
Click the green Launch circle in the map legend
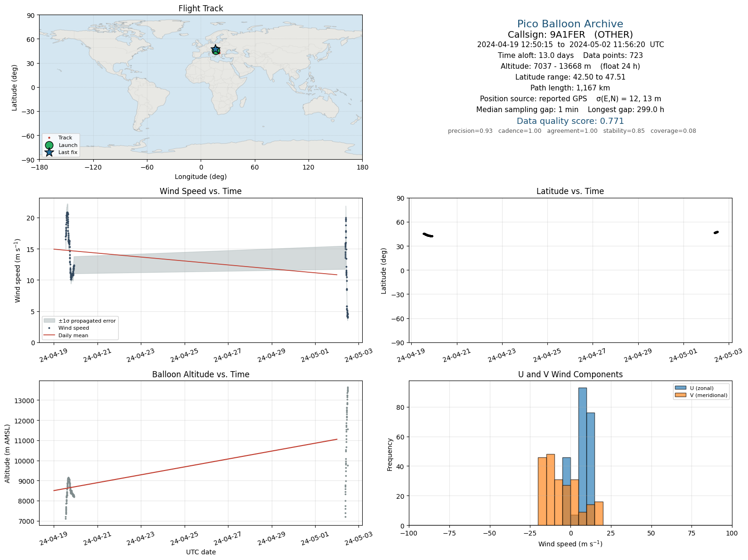click(49, 145)
